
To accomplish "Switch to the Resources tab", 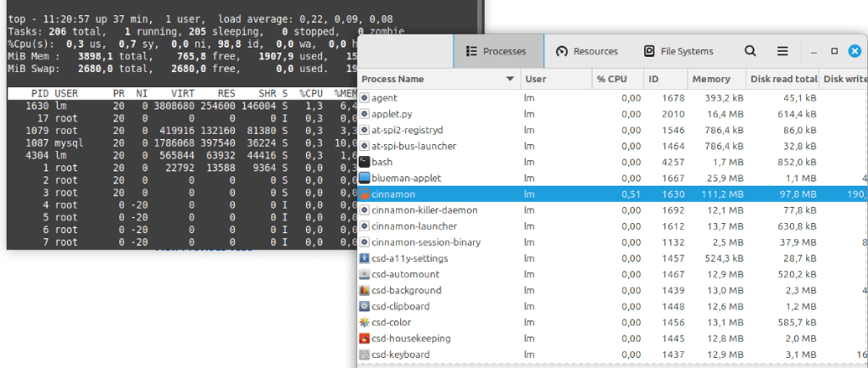I will pyautogui.click(x=587, y=52).
